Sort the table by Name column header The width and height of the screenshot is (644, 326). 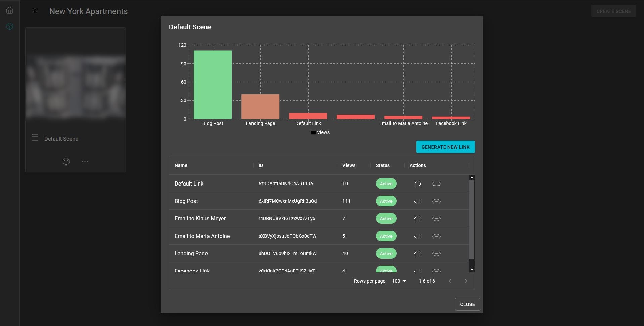point(181,165)
